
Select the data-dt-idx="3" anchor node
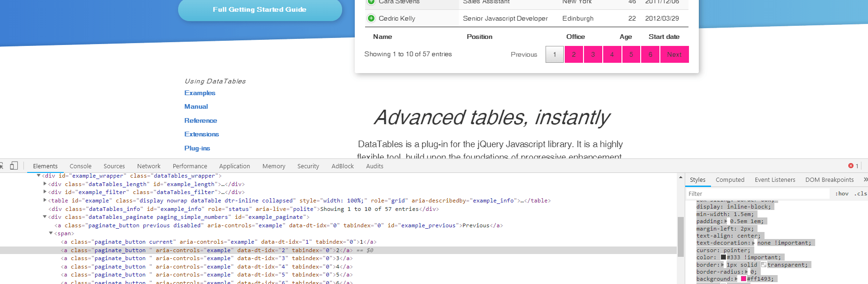point(207,258)
